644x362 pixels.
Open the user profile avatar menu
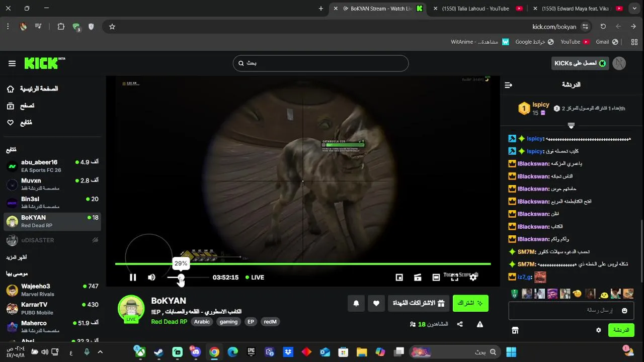click(x=619, y=63)
